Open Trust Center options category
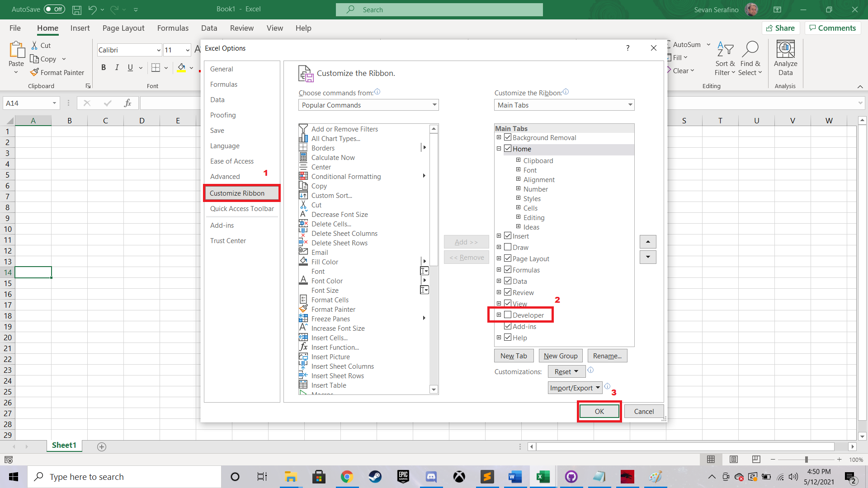This screenshot has width=868, height=488. (228, 241)
